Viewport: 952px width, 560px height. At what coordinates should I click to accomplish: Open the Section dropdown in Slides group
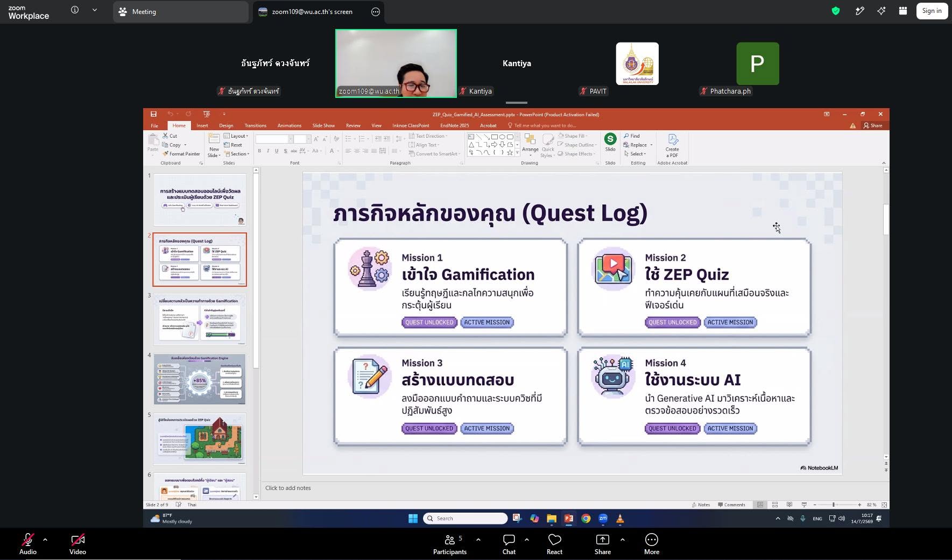point(236,154)
